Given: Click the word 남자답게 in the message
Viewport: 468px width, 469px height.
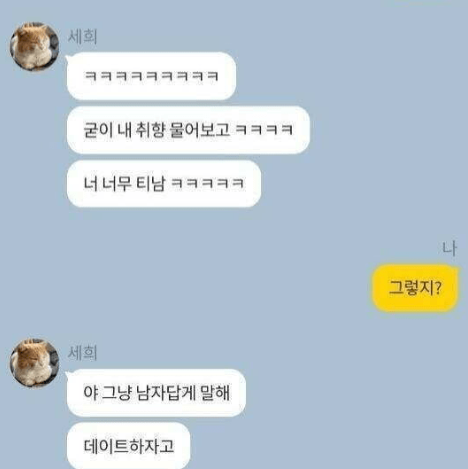Looking at the screenshot, I should click(166, 393).
